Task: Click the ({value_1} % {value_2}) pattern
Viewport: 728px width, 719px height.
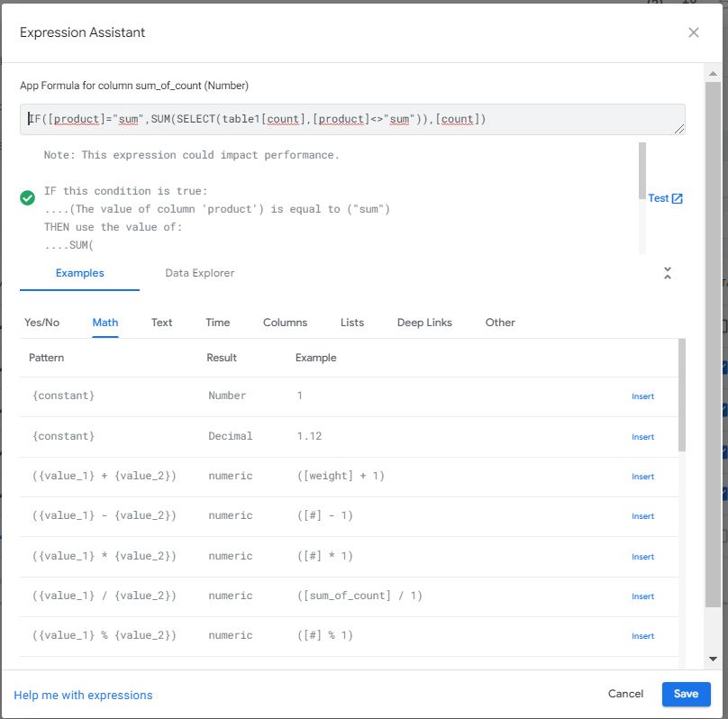Action: click(104, 635)
